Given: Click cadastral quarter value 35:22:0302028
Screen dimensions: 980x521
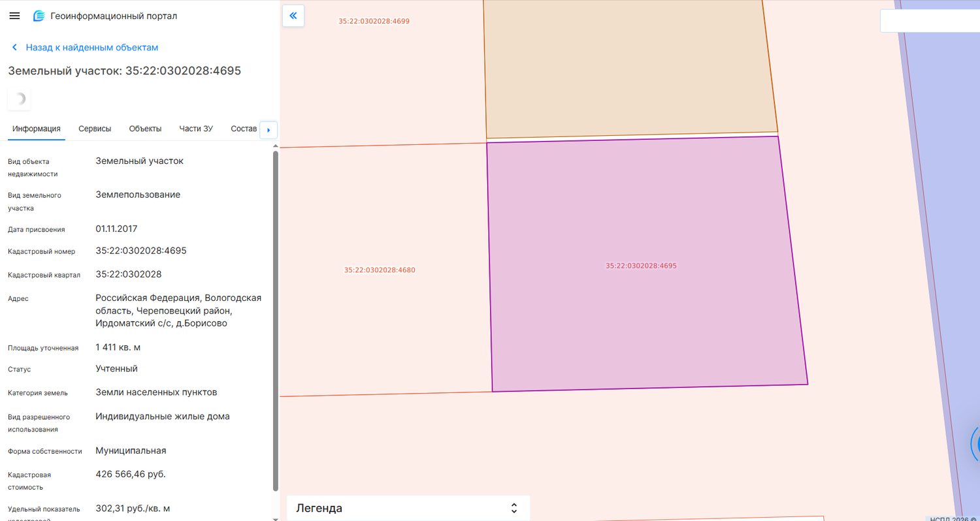Looking at the screenshot, I should [129, 274].
